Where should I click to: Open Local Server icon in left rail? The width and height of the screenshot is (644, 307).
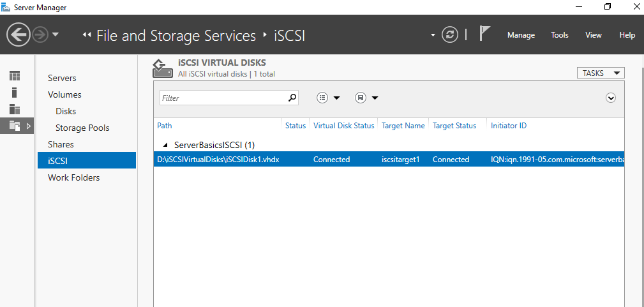15,93
